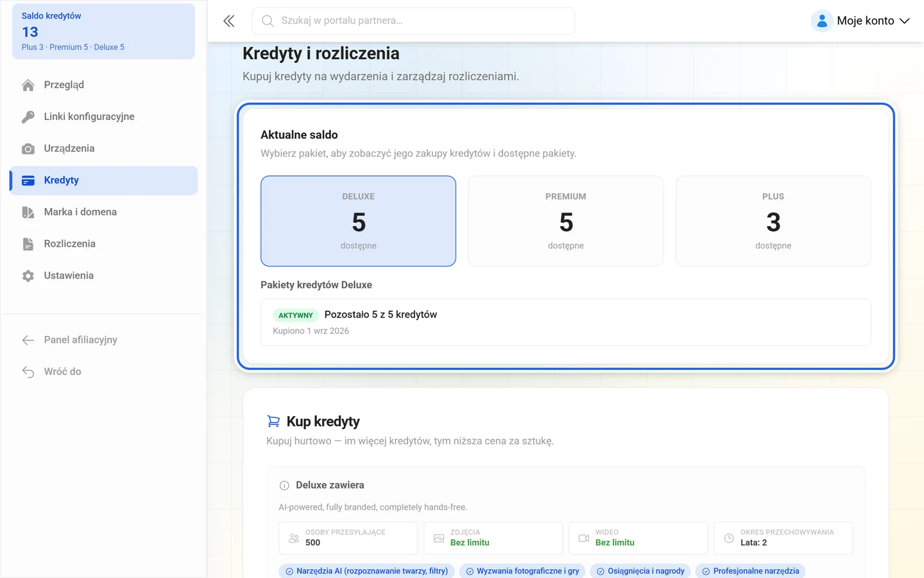Collapse the sidebar with the double chevron
This screenshot has height=578, width=924.
229,21
